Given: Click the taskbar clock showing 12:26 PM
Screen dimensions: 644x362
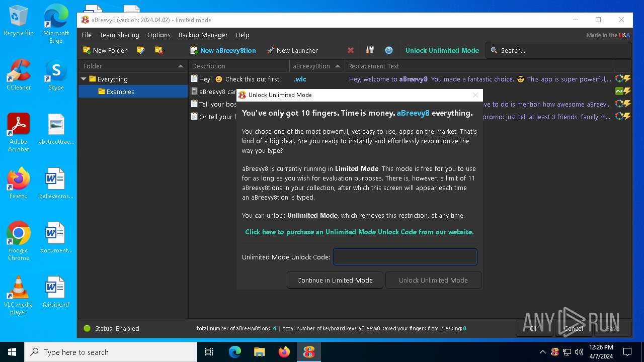Looking at the screenshot, I should point(601,352).
